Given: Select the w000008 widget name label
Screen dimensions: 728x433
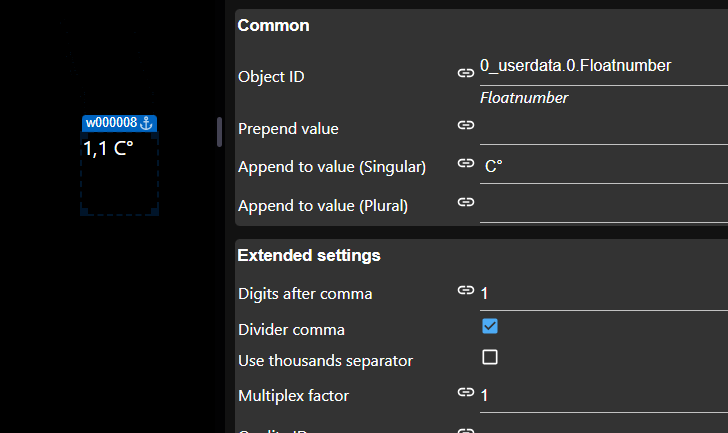Looking at the screenshot, I should point(111,123).
